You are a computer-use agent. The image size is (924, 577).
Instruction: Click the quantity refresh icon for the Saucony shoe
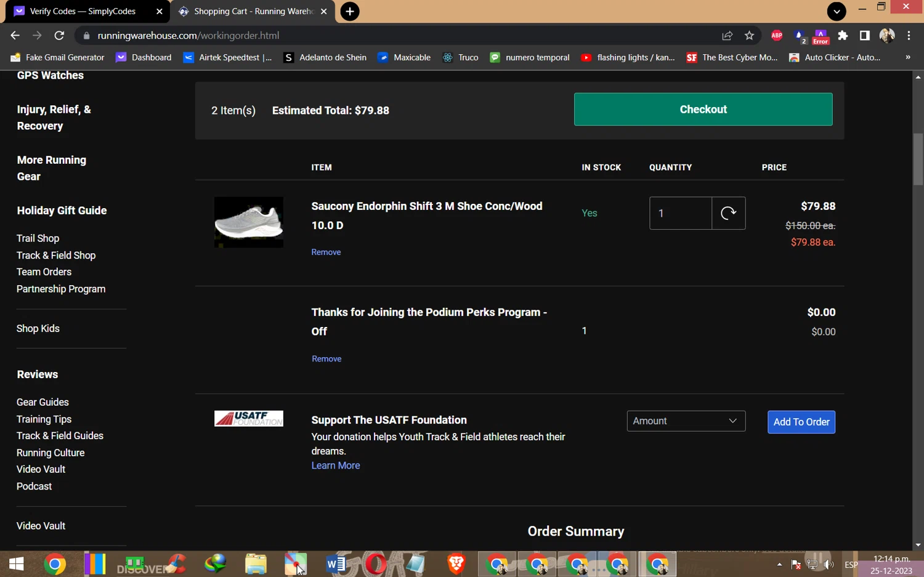[728, 213]
